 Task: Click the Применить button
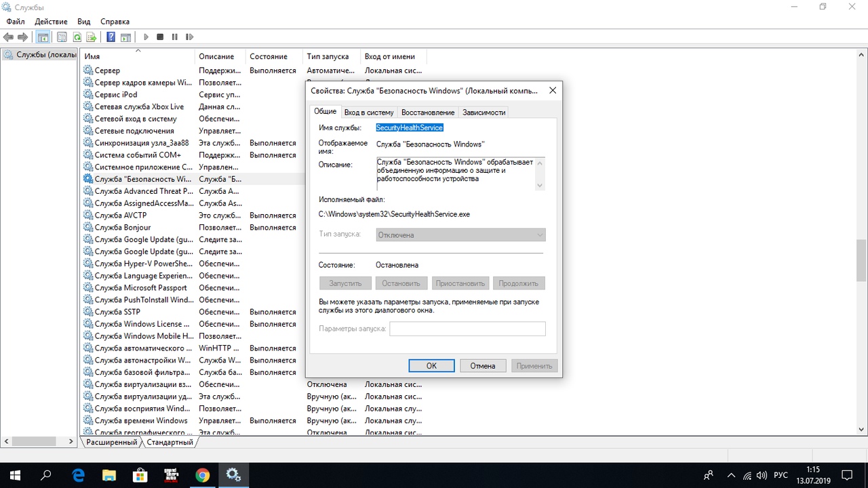pos(534,365)
